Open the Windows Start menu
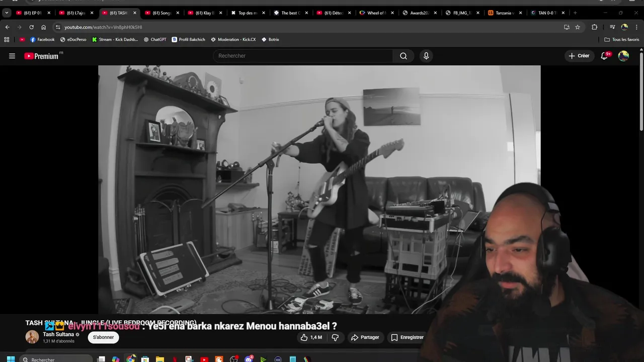The height and width of the screenshot is (362, 644). pyautogui.click(x=11, y=359)
